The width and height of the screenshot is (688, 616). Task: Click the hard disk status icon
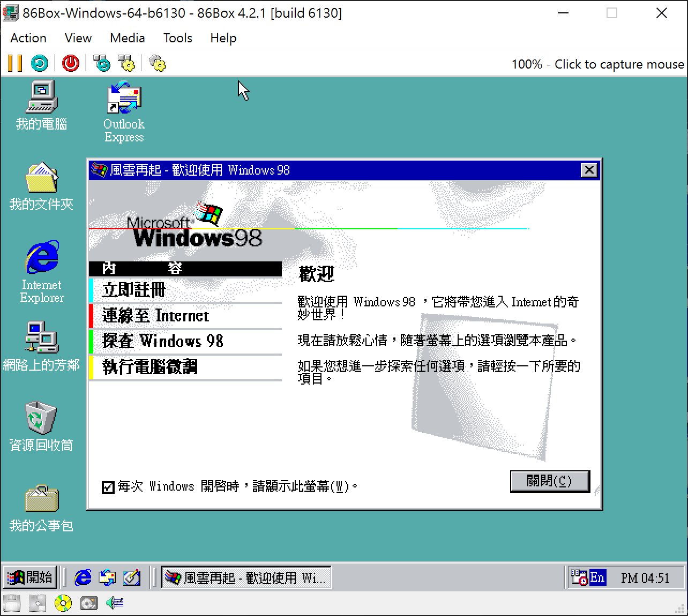(x=88, y=603)
